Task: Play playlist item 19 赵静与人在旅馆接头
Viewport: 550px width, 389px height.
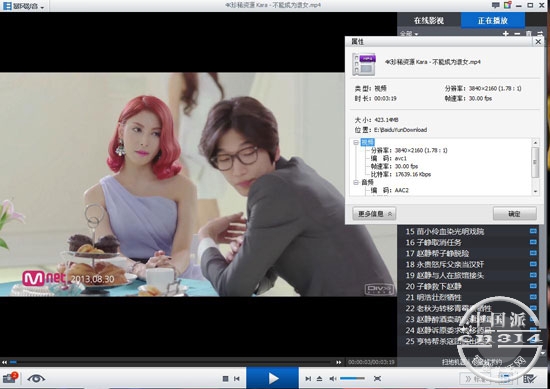Action: point(444,275)
